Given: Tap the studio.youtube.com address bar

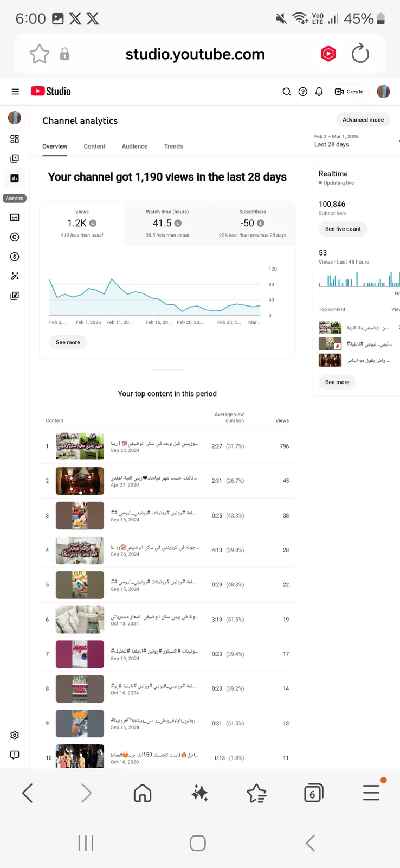Looking at the screenshot, I should pos(195,54).
